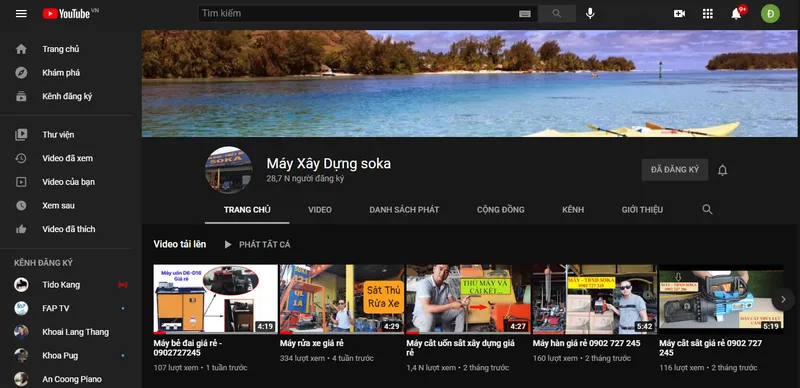Viewport: 800px width, 388px height.
Task: Click the 107 lượt xem • 1 tuần trước text
Action: tap(201, 368)
